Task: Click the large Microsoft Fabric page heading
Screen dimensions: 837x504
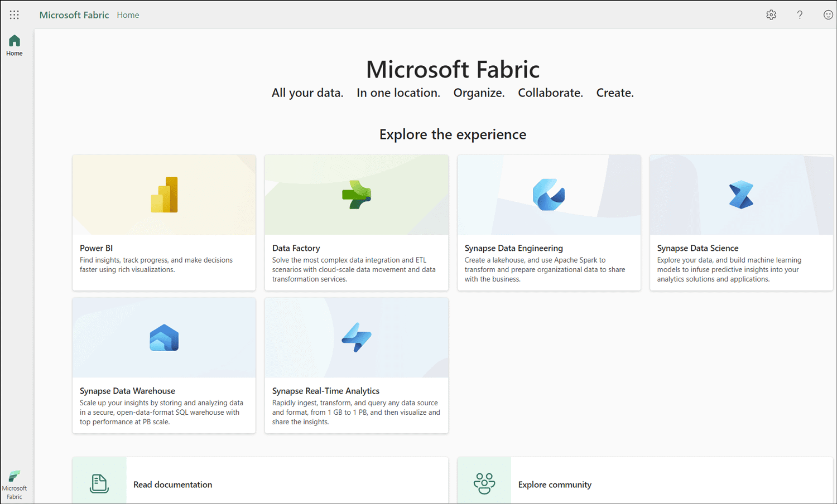Action: (453, 69)
